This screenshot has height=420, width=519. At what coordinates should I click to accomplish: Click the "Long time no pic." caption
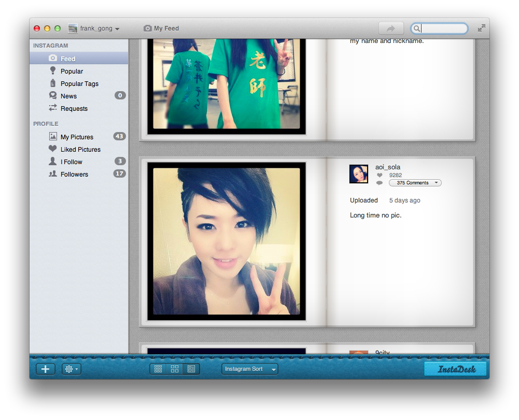[x=376, y=215]
